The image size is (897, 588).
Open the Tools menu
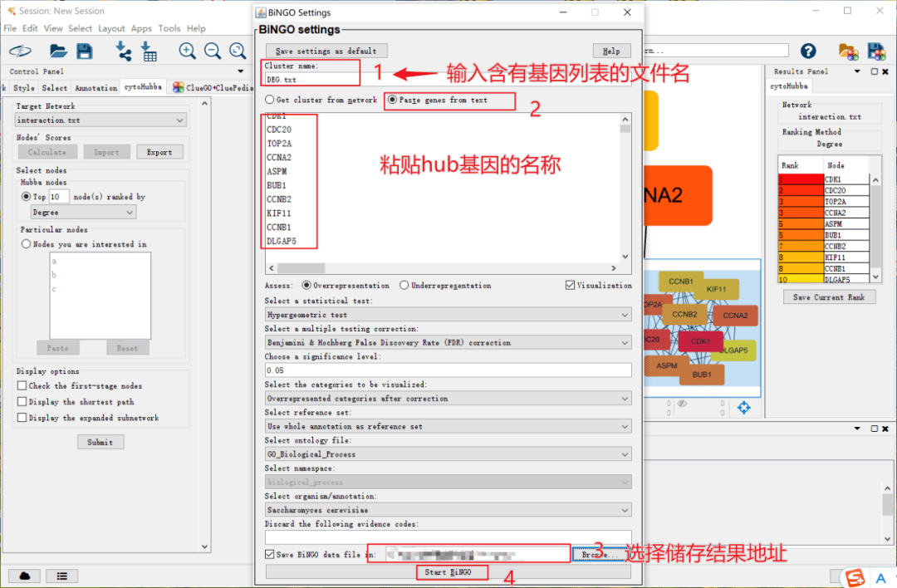tap(169, 28)
